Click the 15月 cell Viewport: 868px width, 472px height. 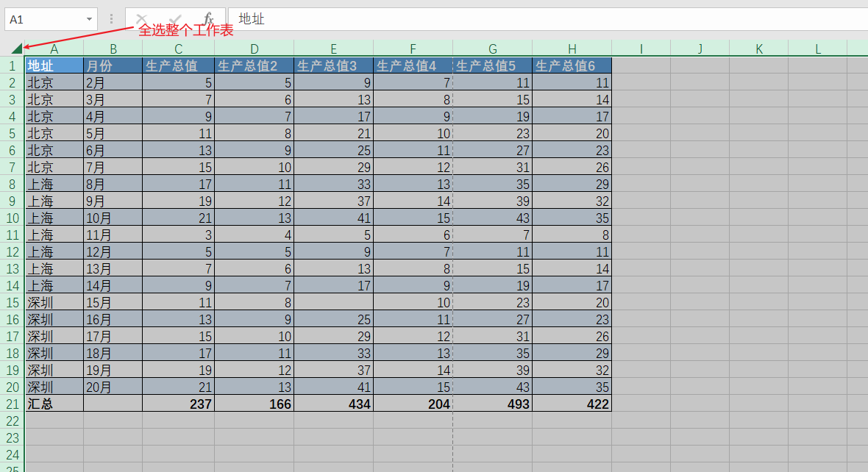[113, 302]
